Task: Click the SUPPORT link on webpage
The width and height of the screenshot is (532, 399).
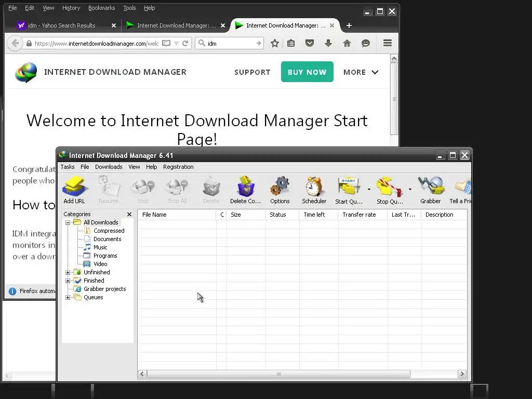Action: click(x=252, y=72)
